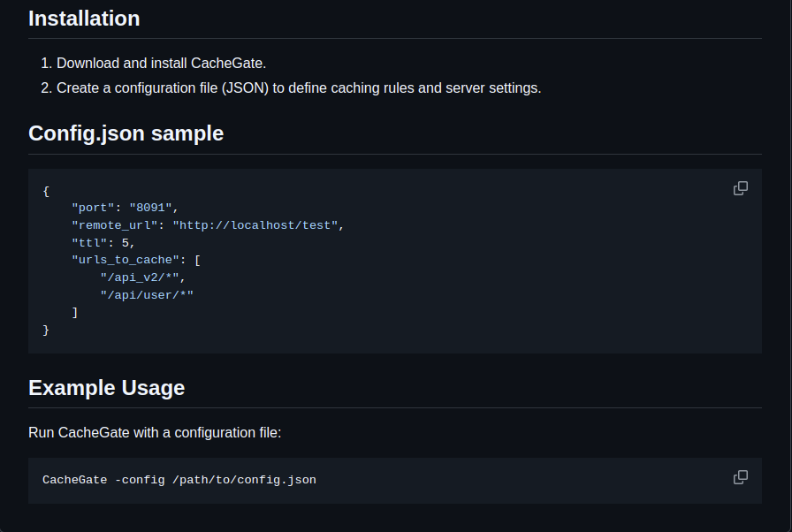Viewport: 792px width, 532px height.
Task: Click the "Run CacheGate with a configuration file" text
Action: point(155,433)
